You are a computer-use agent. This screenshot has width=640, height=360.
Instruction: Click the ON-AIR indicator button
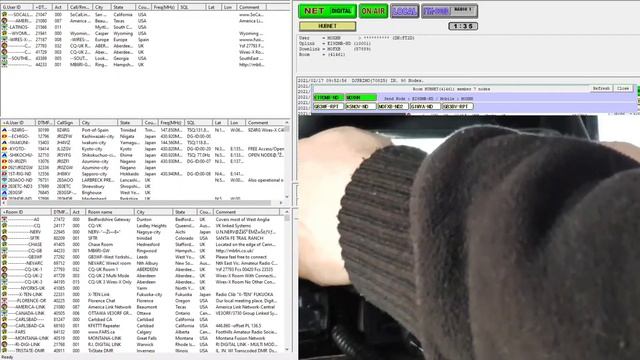point(373,11)
